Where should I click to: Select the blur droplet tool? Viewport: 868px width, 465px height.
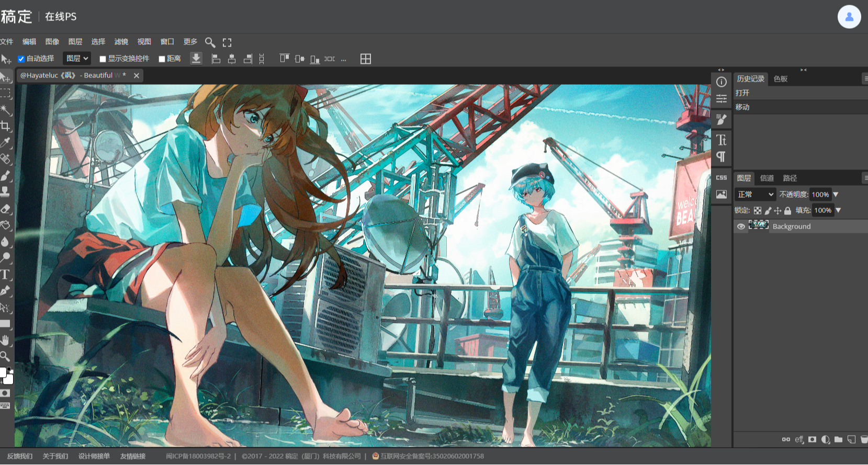point(5,241)
